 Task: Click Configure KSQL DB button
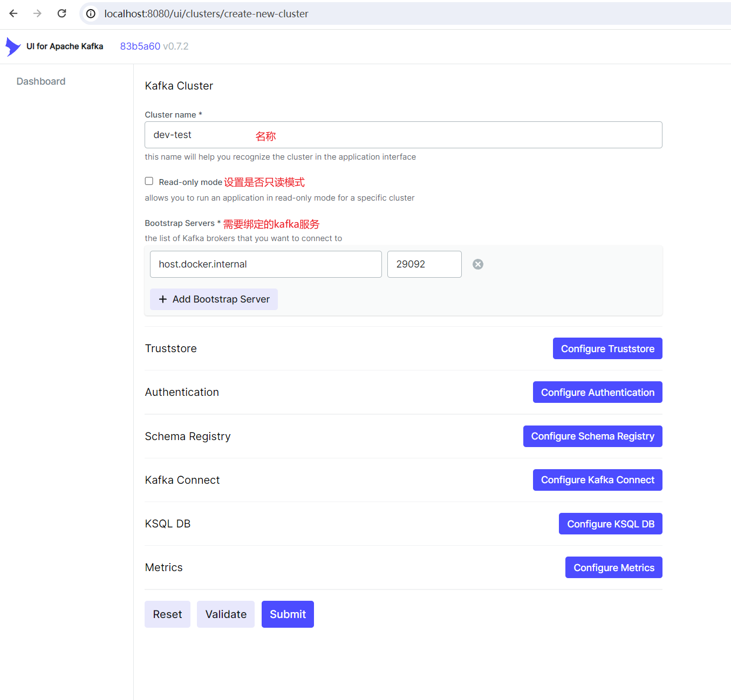pyautogui.click(x=611, y=524)
